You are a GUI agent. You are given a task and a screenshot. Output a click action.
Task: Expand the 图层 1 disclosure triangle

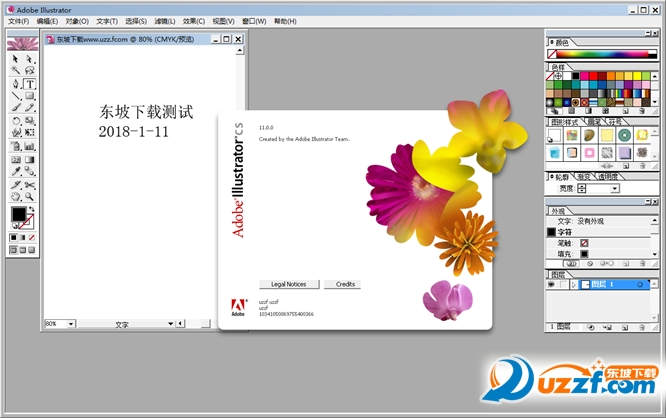pos(574,284)
